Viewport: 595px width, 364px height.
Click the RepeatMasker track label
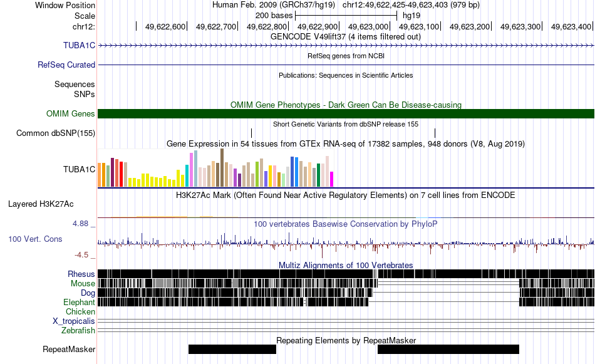pyautogui.click(x=69, y=350)
